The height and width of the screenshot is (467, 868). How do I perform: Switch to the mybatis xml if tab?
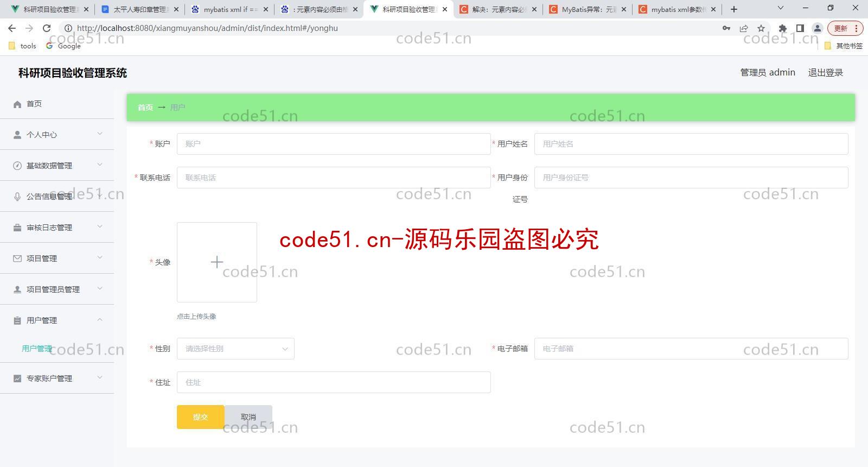pos(228,9)
